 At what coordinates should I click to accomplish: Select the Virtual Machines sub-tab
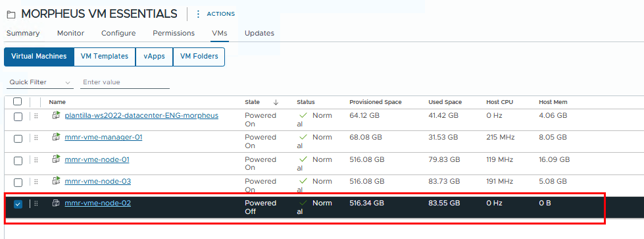(x=39, y=57)
